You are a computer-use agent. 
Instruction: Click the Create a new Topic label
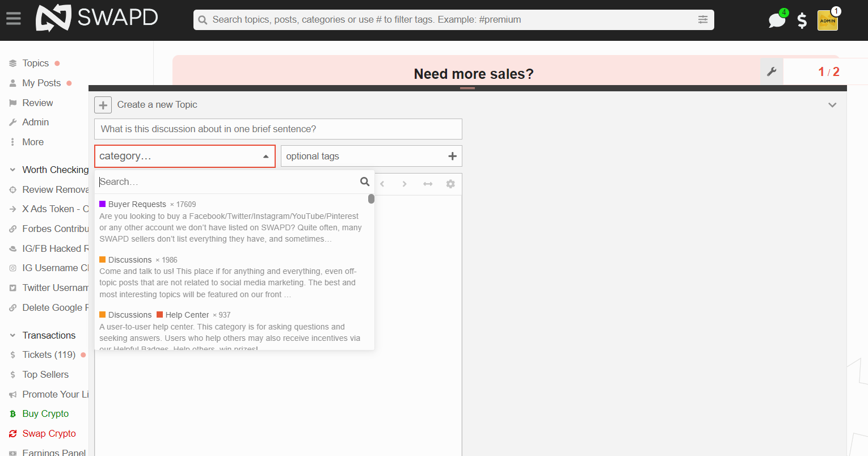pyautogui.click(x=157, y=104)
